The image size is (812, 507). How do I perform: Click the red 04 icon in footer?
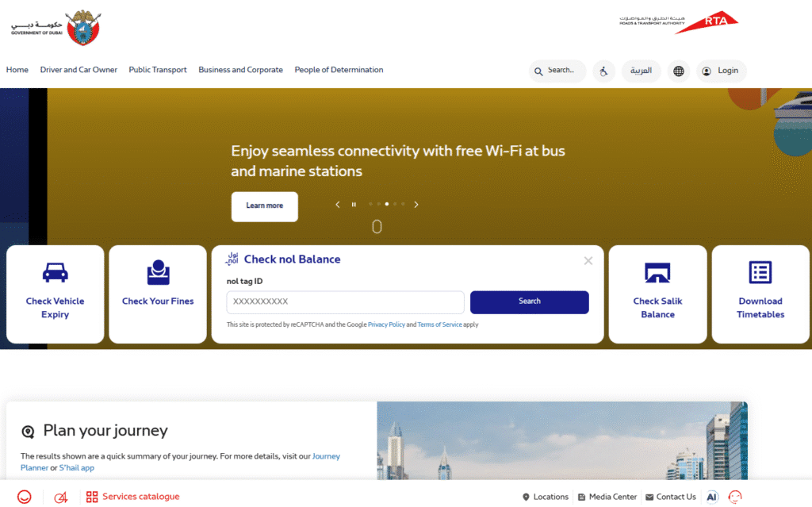(x=61, y=497)
